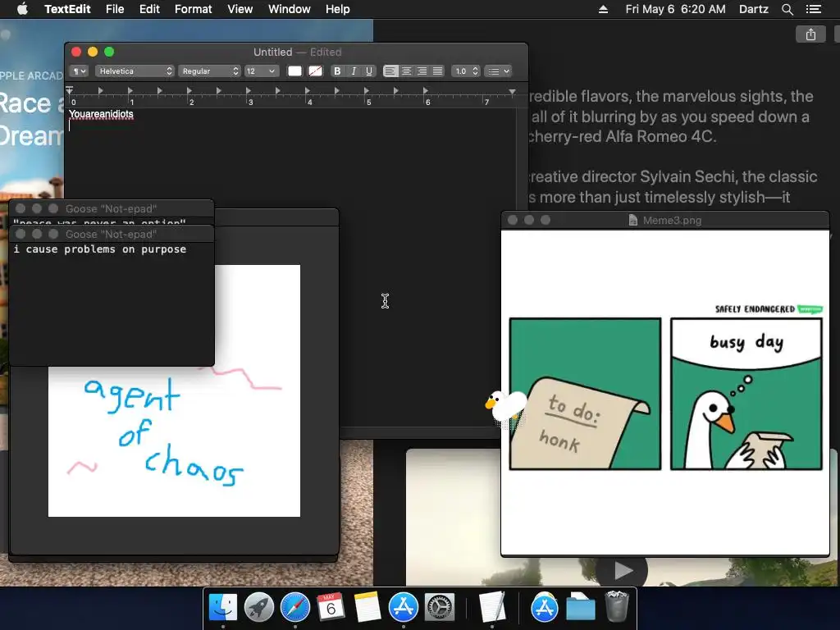The image size is (840, 630).
Task: Close the Untitled TextEdit window
Action: pos(76,52)
